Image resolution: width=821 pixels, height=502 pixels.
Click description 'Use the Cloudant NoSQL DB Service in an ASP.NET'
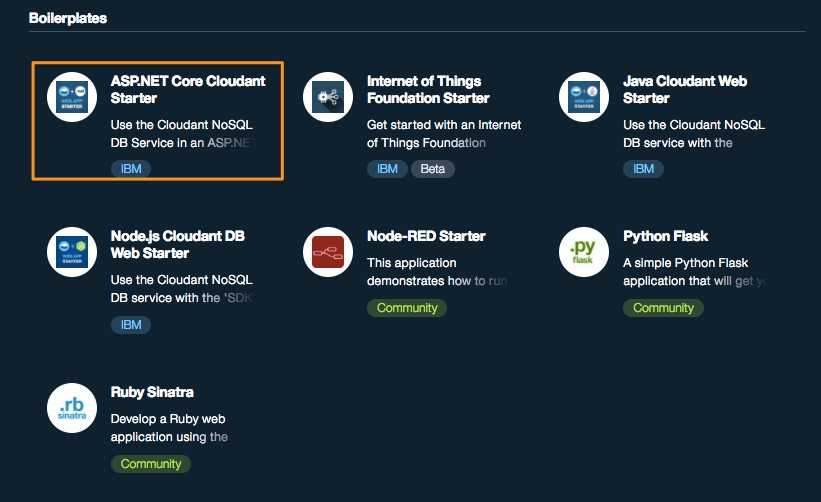click(183, 133)
